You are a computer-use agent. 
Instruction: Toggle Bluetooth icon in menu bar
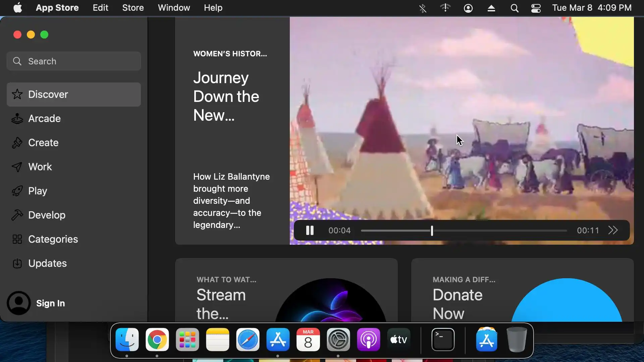point(423,8)
